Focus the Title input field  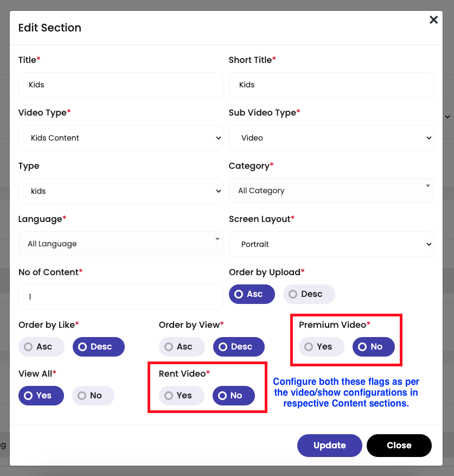tap(121, 85)
